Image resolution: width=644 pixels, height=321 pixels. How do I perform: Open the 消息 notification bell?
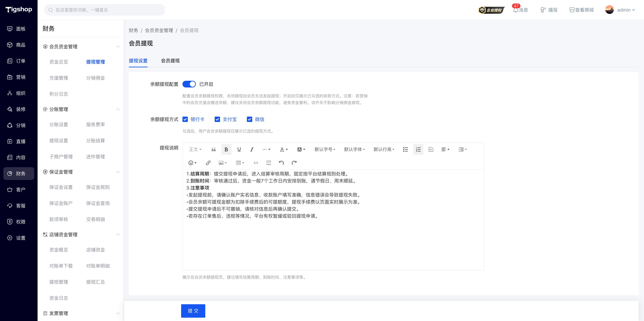click(x=520, y=10)
